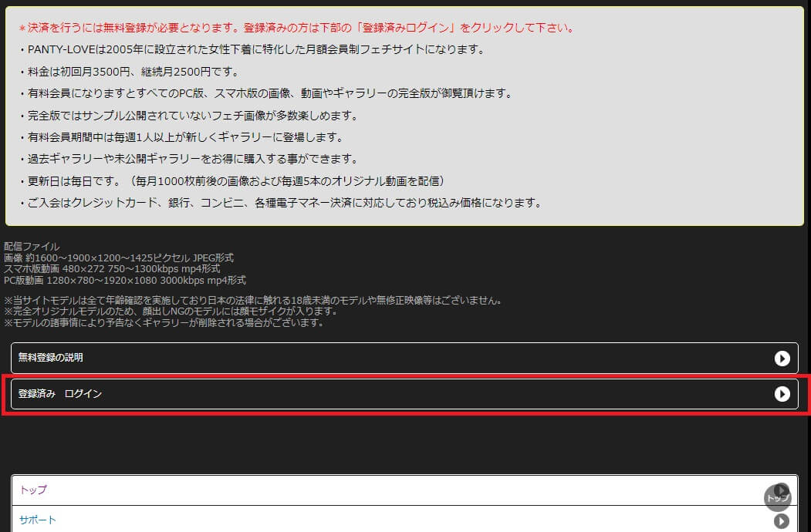The height and width of the screenshot is (532, 811).
Task: Click the 過去ギャラリーや未公開ギャラリー purchase line
Action: [192, 159]
